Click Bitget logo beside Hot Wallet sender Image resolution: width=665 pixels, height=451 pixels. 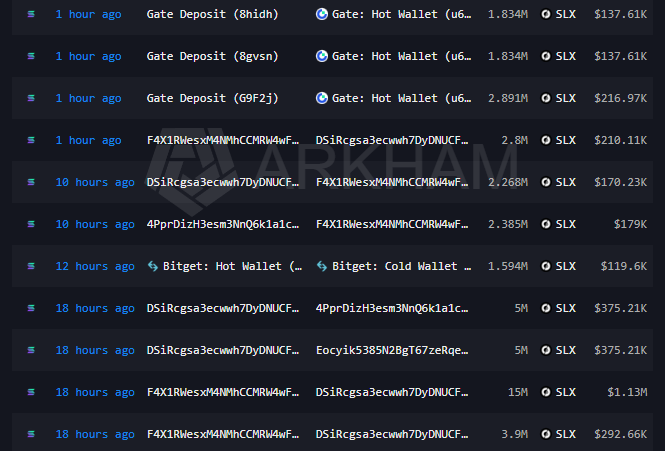153,266
